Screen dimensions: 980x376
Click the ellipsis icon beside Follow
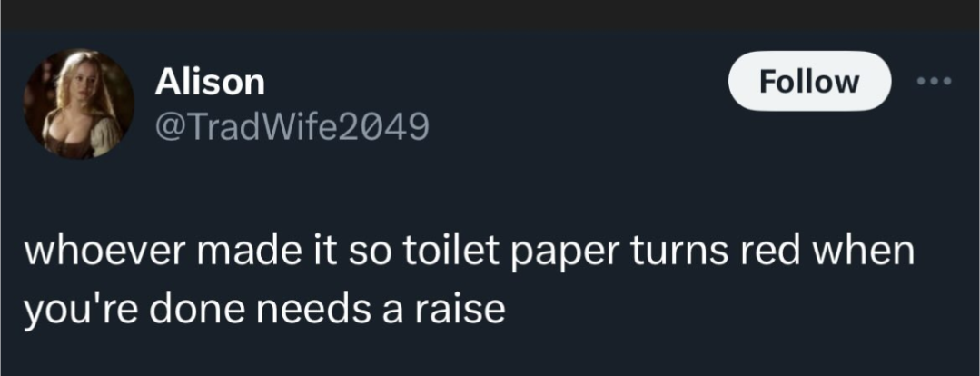934,82
